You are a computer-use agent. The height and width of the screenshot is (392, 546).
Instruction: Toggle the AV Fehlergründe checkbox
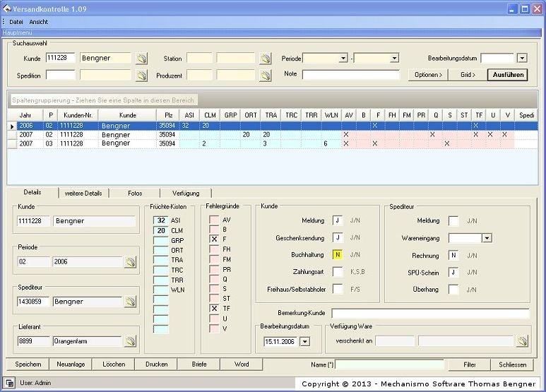[x=214, y=220]
